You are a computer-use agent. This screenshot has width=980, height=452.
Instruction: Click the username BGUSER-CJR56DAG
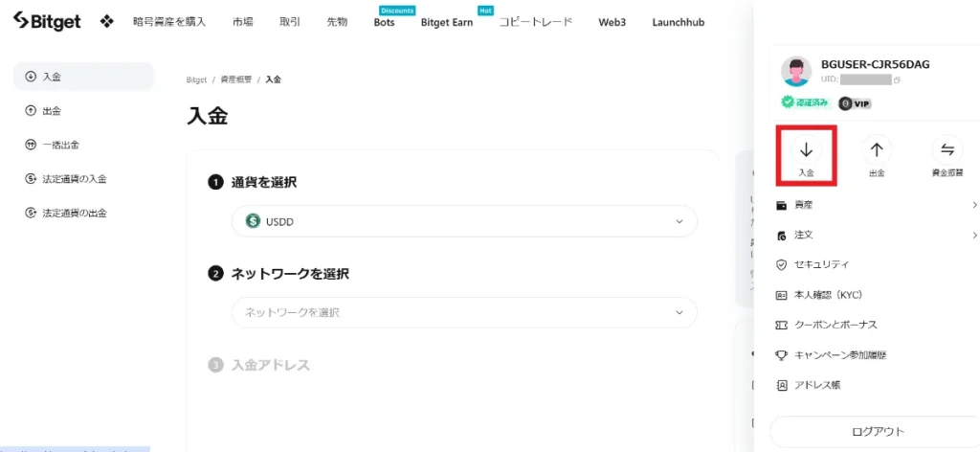pos(875,64)
